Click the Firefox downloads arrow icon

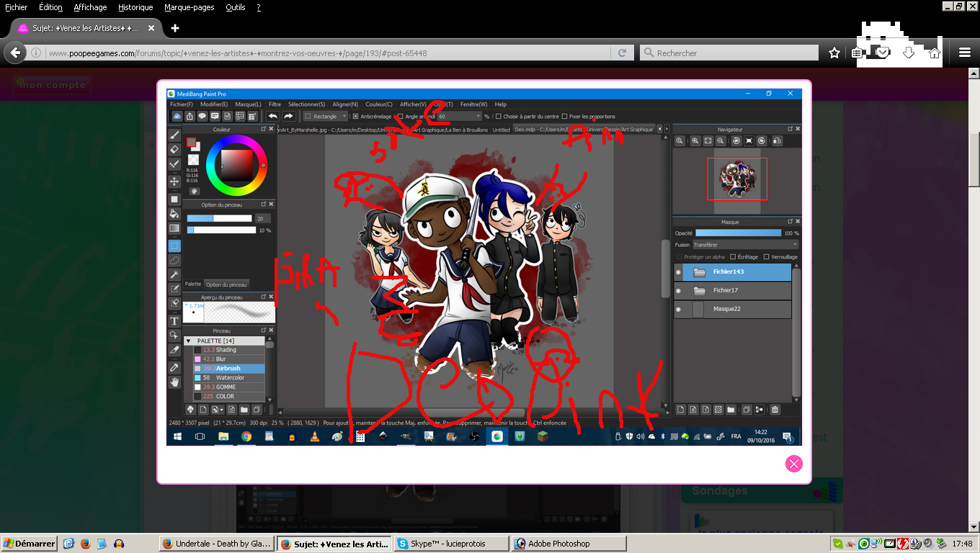point(909,53)
